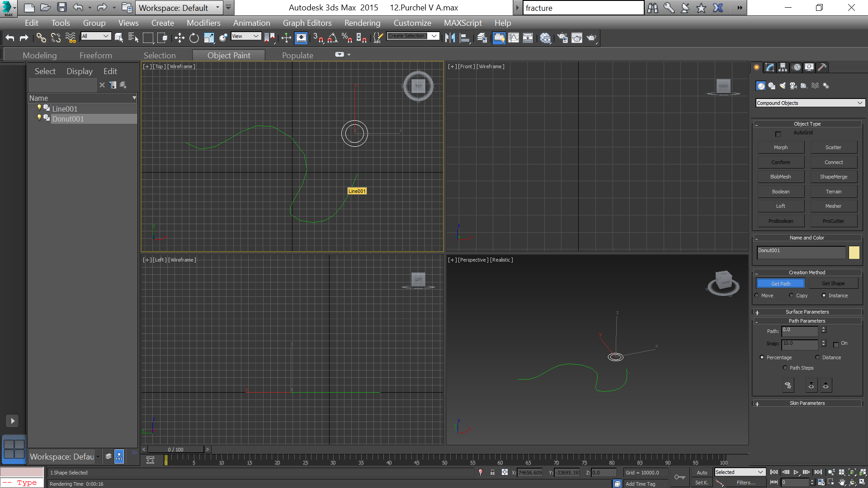
Task: Select the Percentage radio button
Action: coord(762,357)
